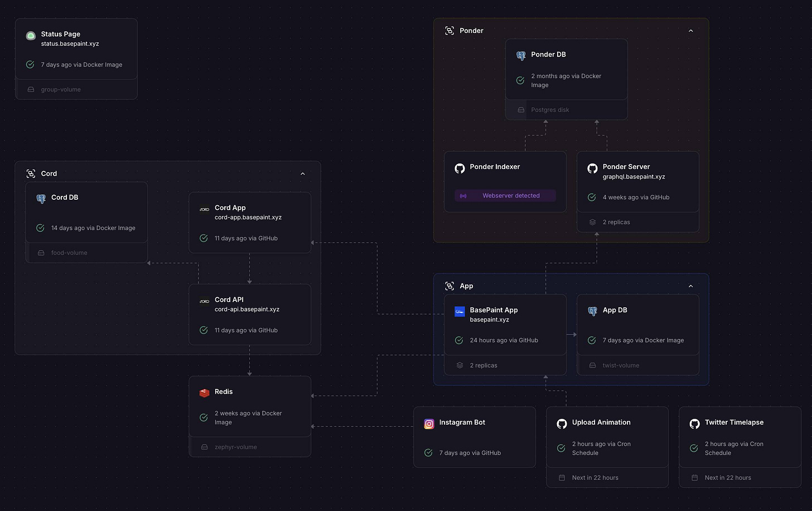The image size is (812, 511).
Task: Click the Instagram Bot deploy success checkmark
Action: point(428,453)
